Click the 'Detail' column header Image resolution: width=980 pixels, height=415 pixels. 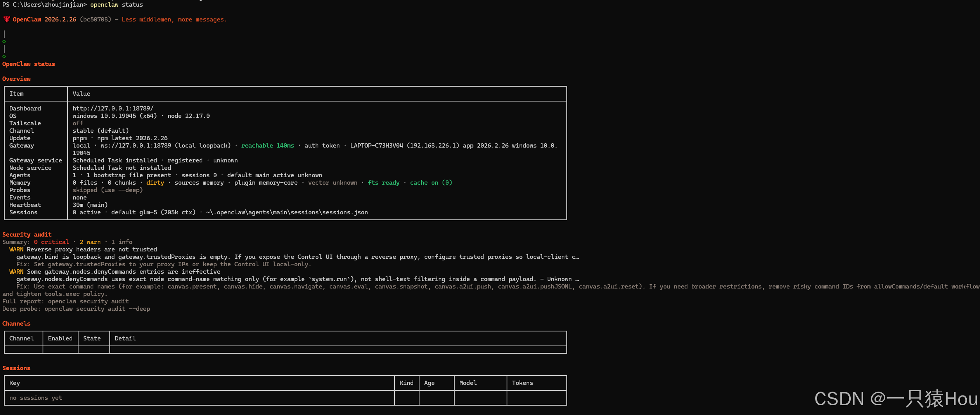pyautogui.click(x=125, y=338)
